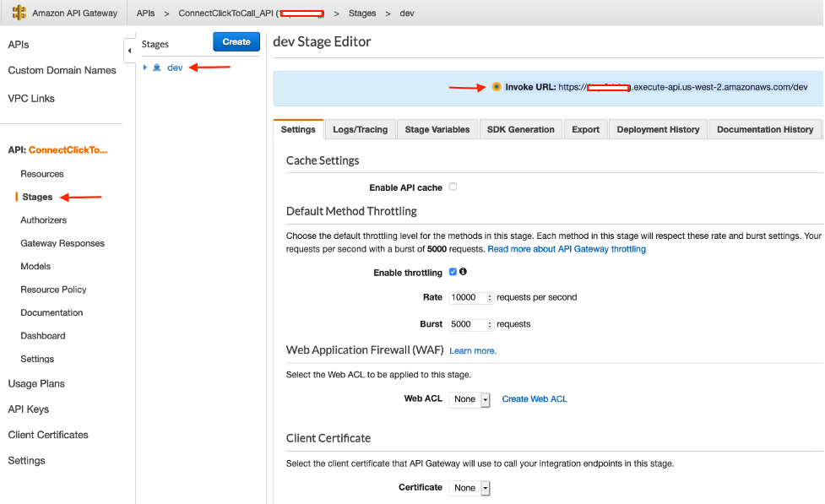The width and height of the screenshot is (825, 504).
Task: Open Authorizers in the sidebar
Action: (x=44, y=219)
